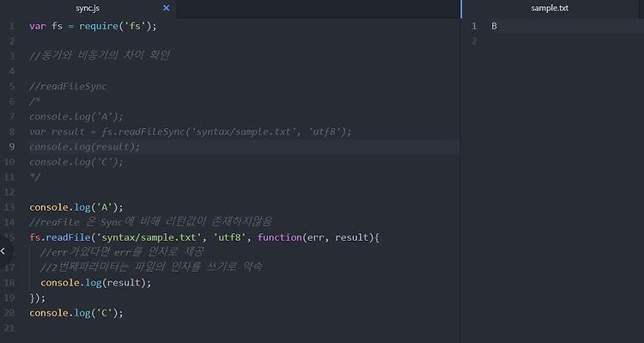This screenshot has height=343, width=644.
Task: Click the commented fs.readFileSync result line
Action: [x=190, y=132]
